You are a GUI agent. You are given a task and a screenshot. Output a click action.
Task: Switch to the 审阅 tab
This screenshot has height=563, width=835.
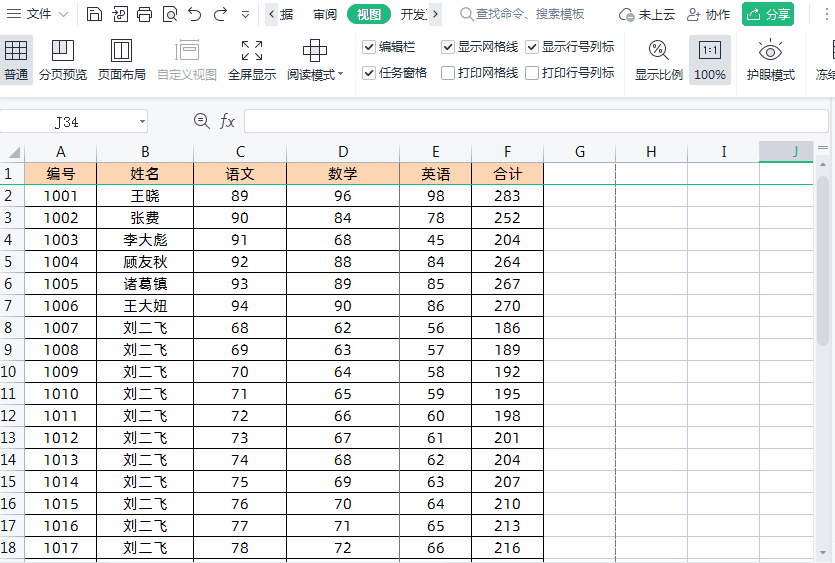tap(325, 14)
